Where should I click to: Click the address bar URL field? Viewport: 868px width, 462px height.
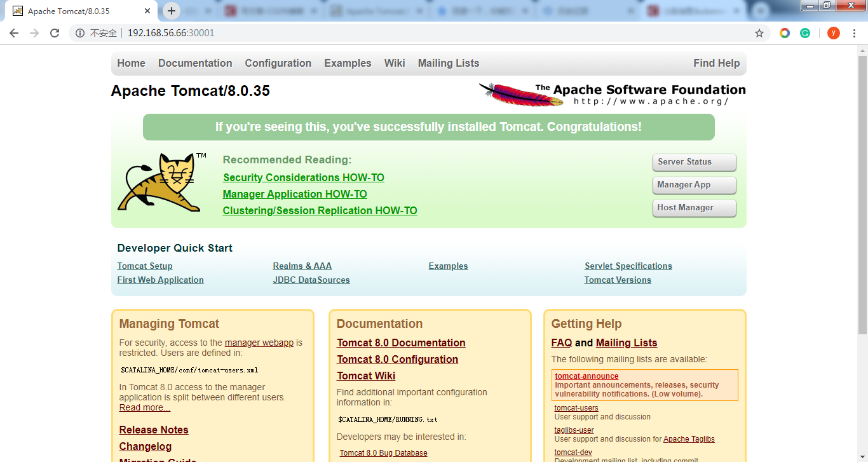(419, 33)
